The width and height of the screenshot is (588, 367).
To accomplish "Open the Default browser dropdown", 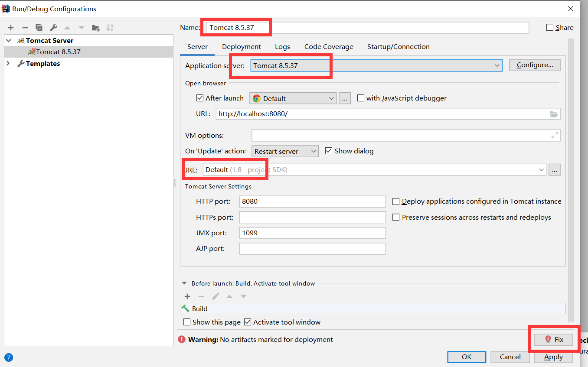I will (293, 98).
